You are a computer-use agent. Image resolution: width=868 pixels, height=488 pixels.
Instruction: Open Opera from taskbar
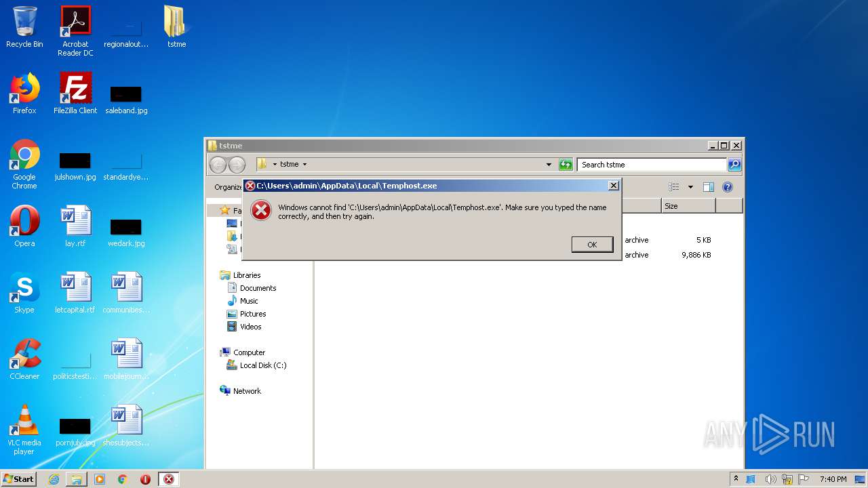click(145, 479)
